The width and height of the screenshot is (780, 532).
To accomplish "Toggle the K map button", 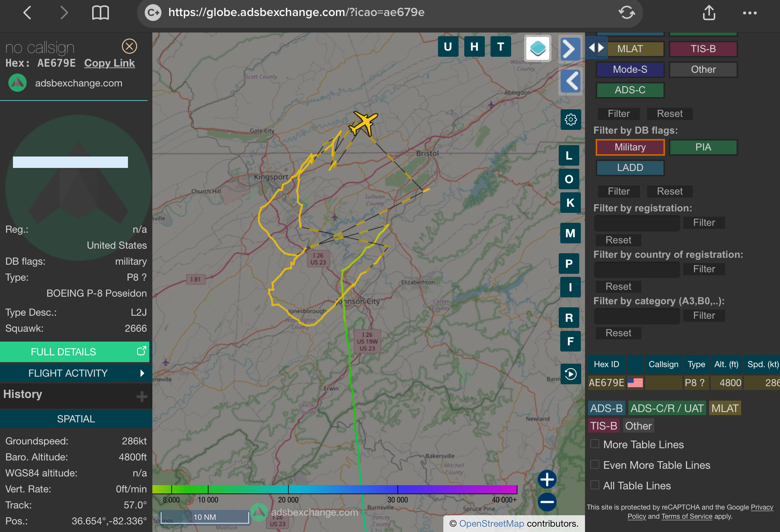I will click(x=570, y=203).
